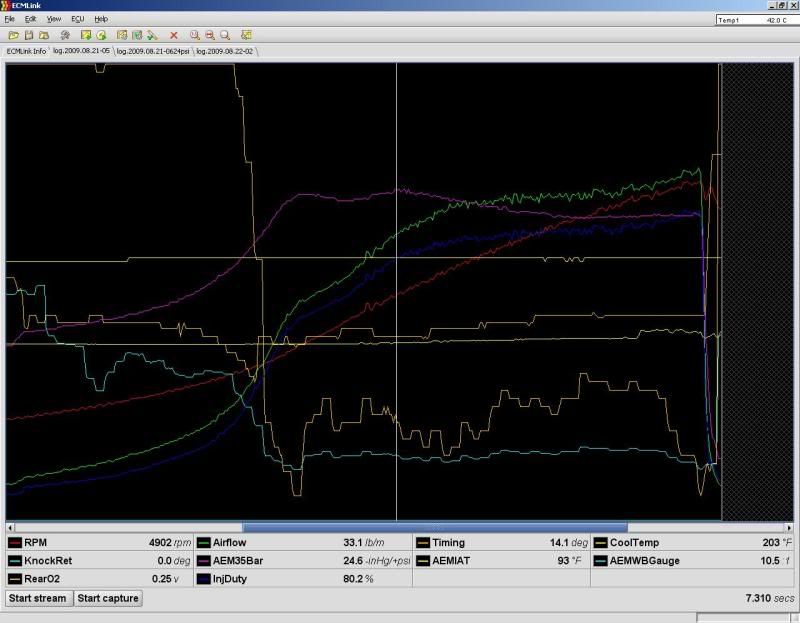Open the Help menu
The width and height of the screenshot is (800, 623).
101,19
